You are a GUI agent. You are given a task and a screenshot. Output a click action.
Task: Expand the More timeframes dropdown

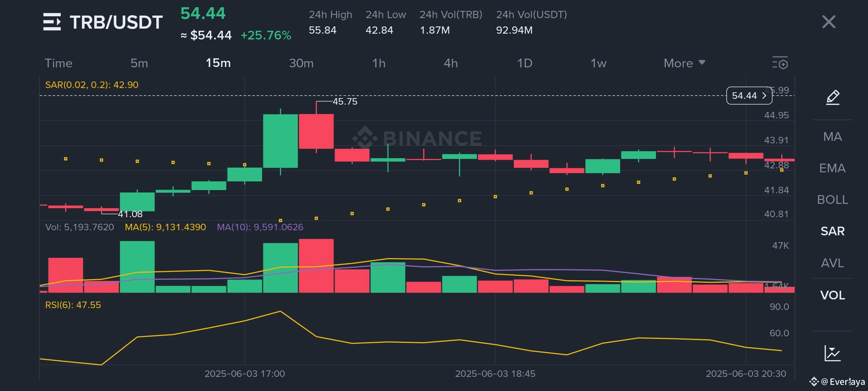[x=684, y=63]
